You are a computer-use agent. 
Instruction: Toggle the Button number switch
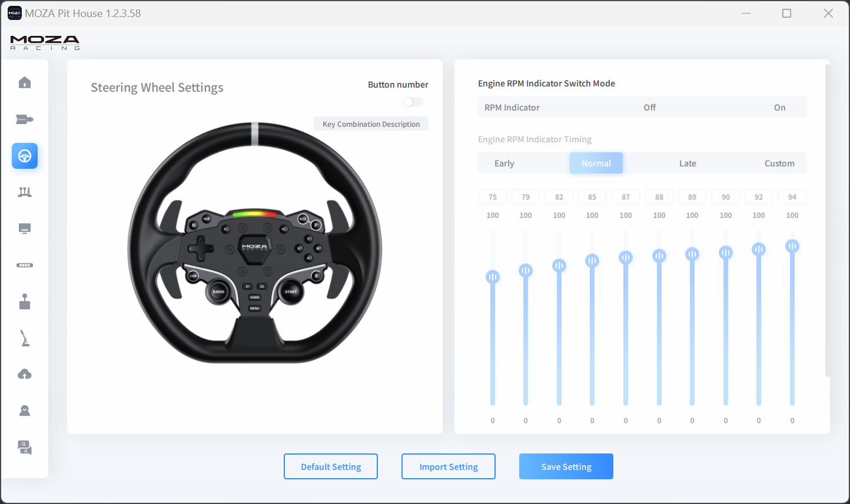pyautogui.click(x=413, y=102)
